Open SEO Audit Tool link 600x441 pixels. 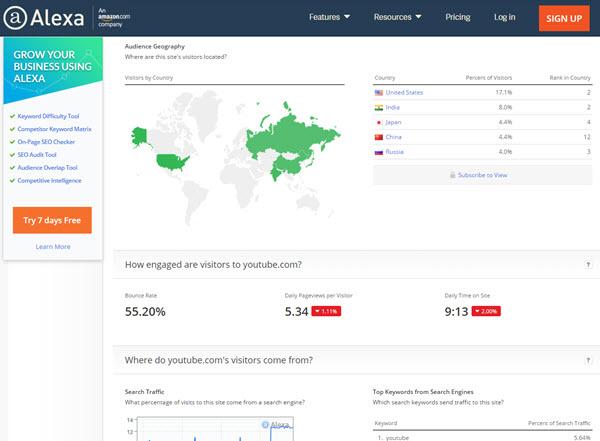tap(37, 155)
